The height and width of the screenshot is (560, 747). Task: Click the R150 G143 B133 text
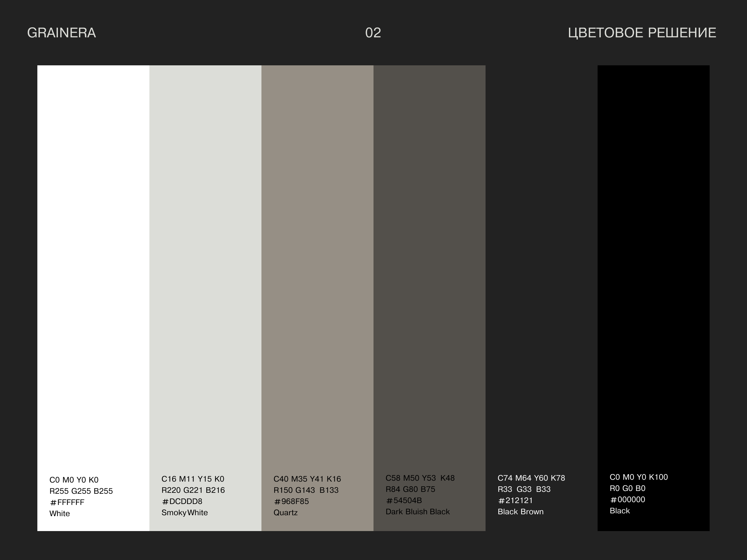(306, 490)
